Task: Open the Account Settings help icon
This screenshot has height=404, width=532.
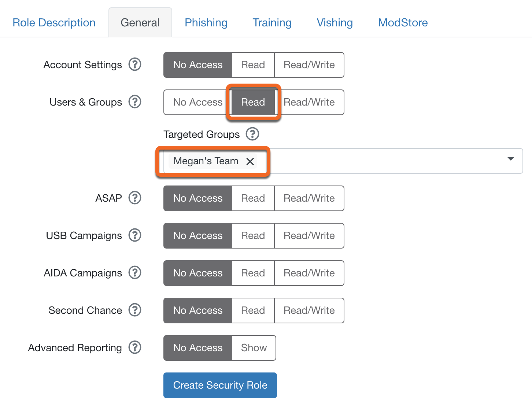Action: 135,65
